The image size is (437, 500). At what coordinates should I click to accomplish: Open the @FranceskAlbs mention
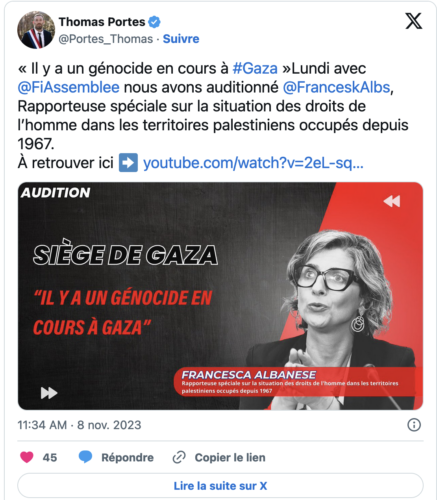[x=336, y=87]
